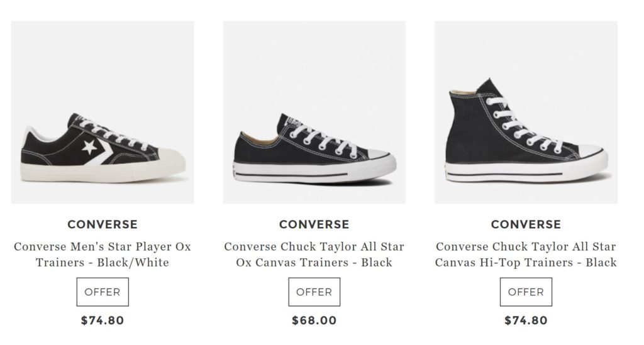Screen dimensions: 644x345
Task: Click the $74.80 price of Hi-Top Trainers
Action: [x=526, y=320]
